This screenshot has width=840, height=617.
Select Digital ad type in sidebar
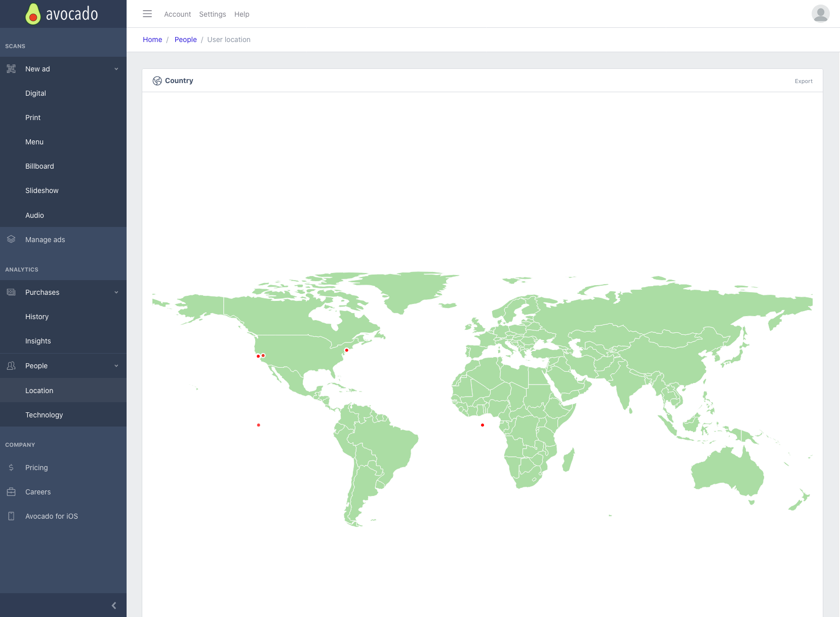coord(63,93)
